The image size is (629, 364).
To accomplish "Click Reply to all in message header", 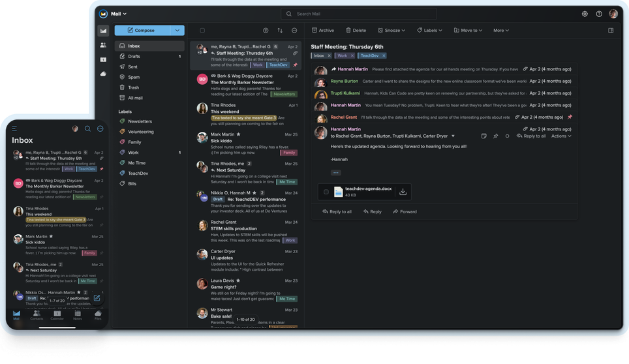I will (530, 136).
